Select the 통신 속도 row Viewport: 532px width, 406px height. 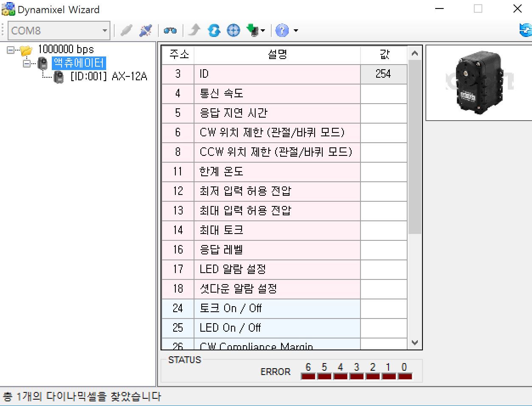click(x=284, y=93)
